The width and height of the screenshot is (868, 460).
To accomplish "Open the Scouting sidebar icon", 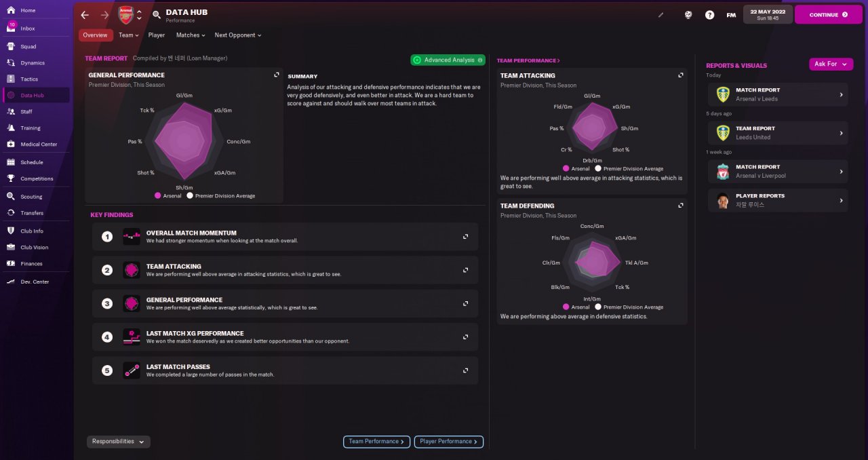I will (11, 197).
